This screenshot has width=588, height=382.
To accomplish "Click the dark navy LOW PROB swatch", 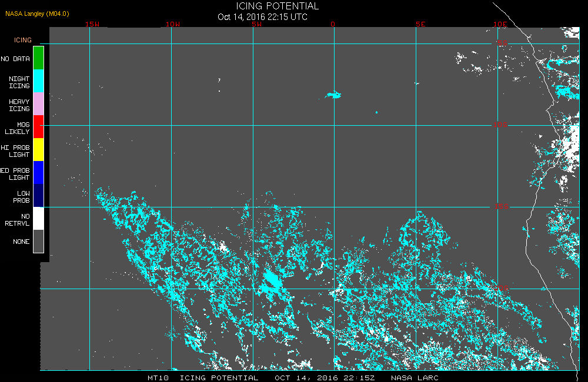I will pyautogui.click(x=39, y=195).
